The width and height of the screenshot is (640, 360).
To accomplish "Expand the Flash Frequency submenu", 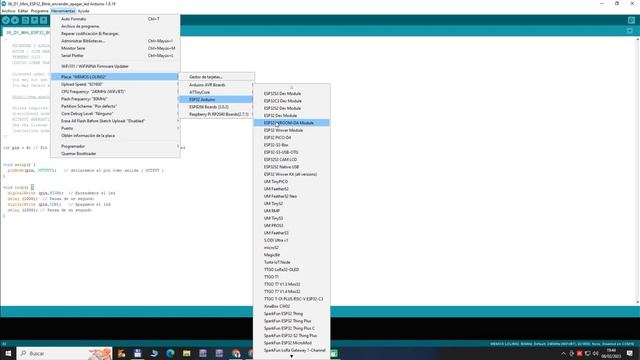I will tap(115, 99).
